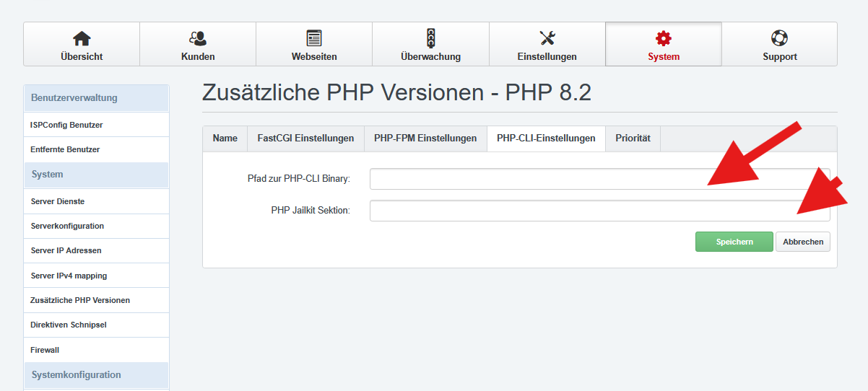The image size is (868, 391).
Task: Open Serverkonfiguration in sidebar
Action: pyautogui.click(x=97, y=226)
